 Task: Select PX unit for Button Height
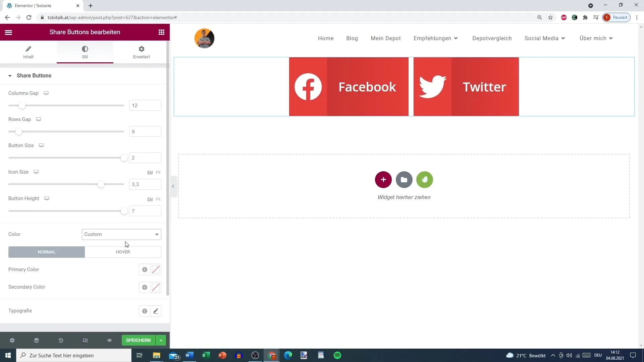[x=158, y=199]
